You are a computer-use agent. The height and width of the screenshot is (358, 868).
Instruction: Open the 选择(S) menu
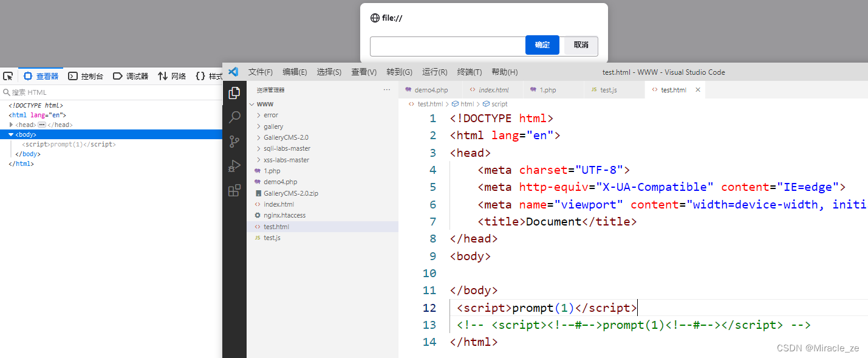329,72
